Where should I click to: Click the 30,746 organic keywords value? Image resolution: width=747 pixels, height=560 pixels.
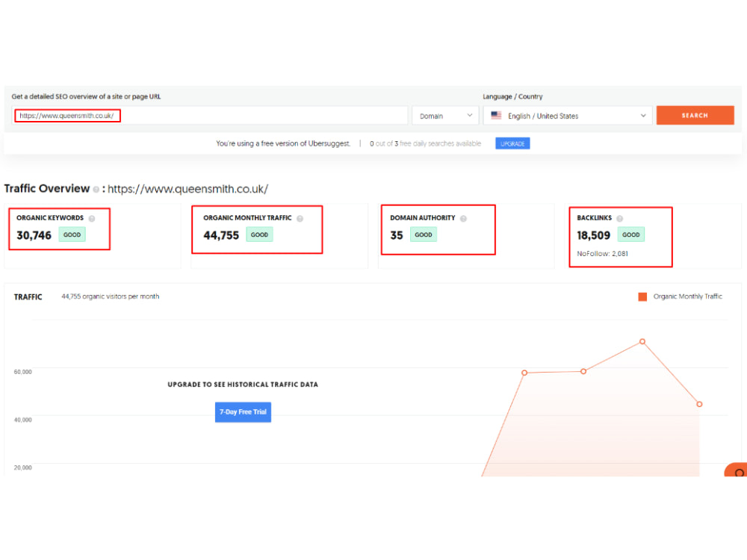click(34, 235)
